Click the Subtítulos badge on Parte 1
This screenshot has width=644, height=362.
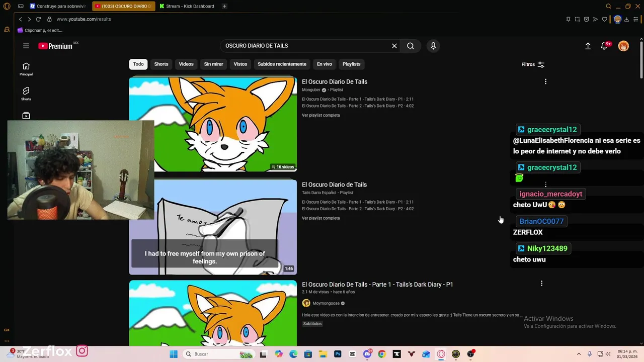312,324
